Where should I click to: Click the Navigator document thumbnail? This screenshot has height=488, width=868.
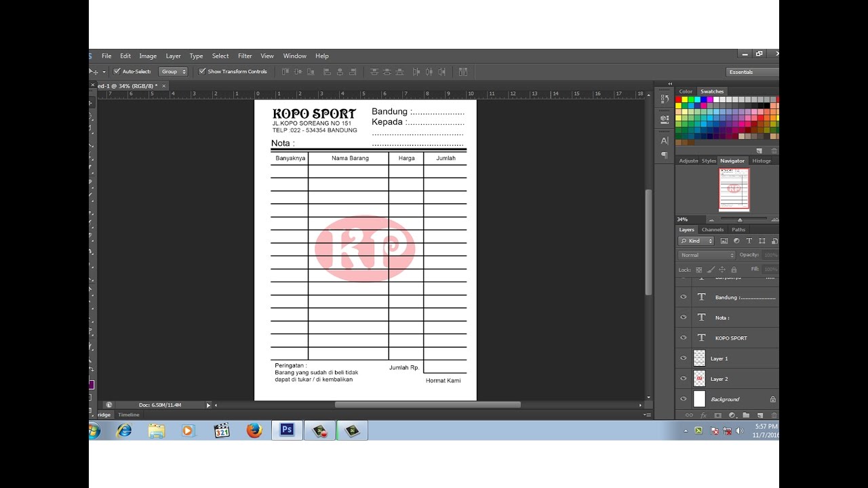[734, 190]
